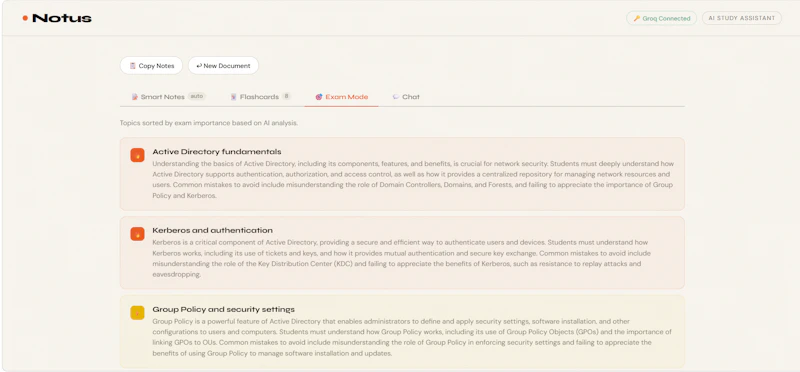Select Group Policy and security settings heading
The height and width of the screenshot is (372, 800).
(x=223, y=309)
